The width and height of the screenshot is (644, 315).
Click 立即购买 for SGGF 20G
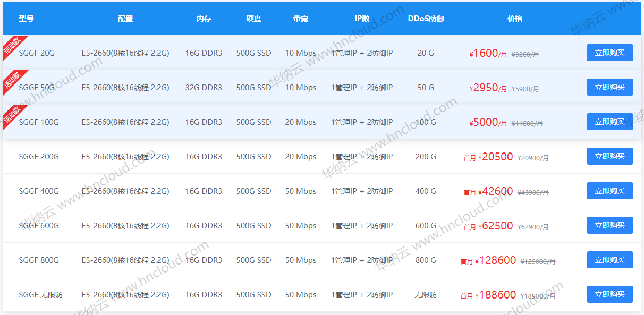click(609, 53)
